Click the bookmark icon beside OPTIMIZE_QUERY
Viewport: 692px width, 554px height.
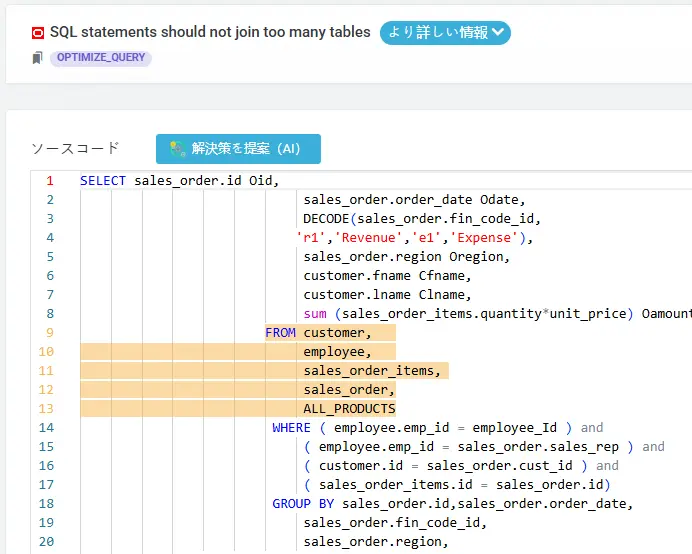[x=37, y=58]
